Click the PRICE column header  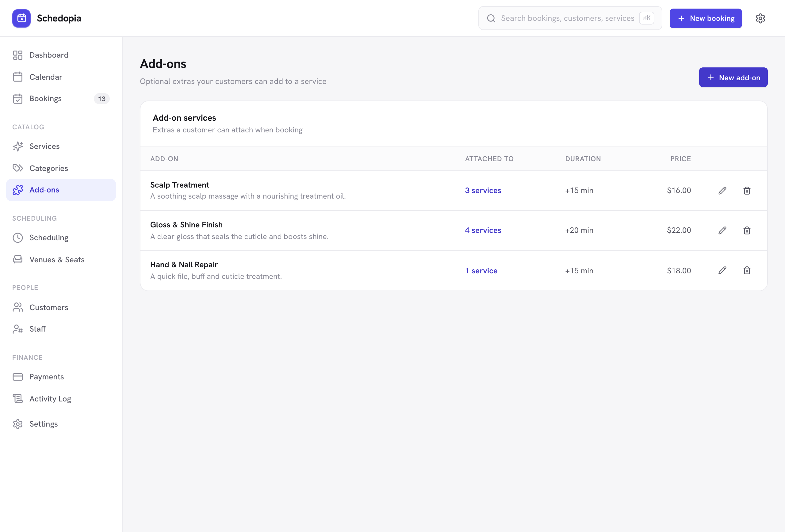point(681,159)
